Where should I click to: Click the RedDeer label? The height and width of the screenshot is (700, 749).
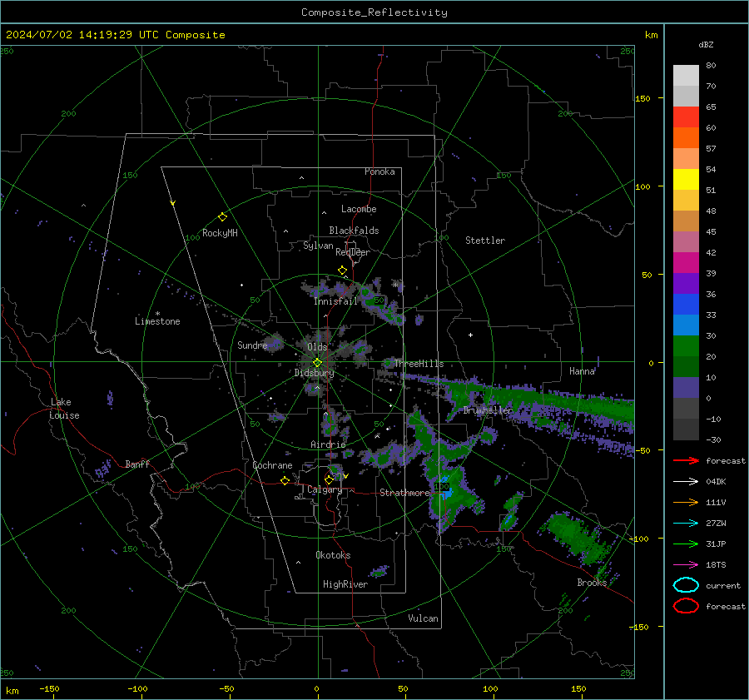point(353,252)
